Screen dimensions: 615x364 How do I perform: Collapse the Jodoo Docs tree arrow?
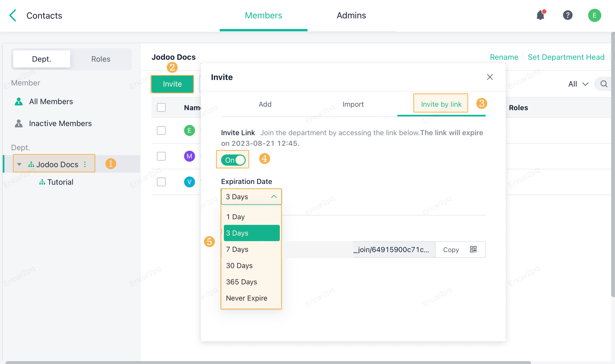[19, 164]
